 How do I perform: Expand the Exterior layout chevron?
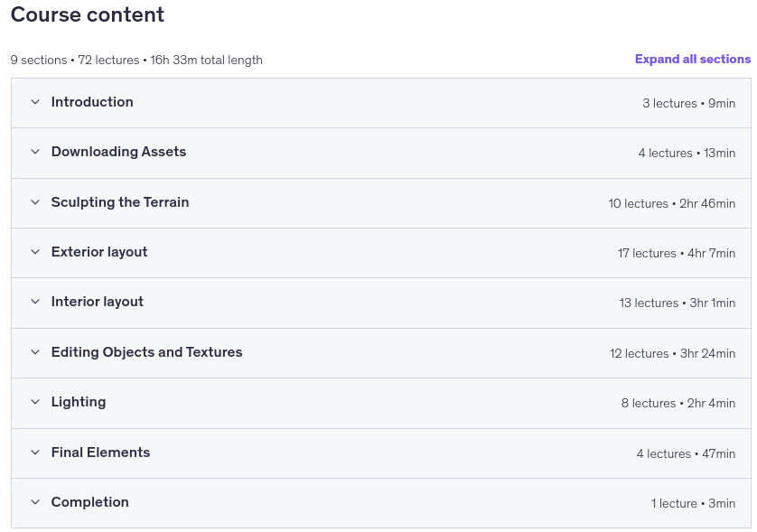pos(35,252)
